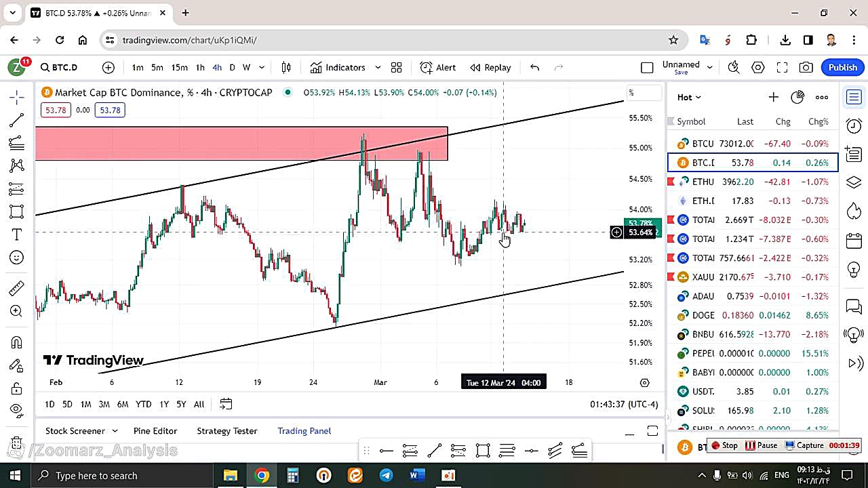Open the emoji icons tool
This screenshot has height=488, width=868.
17,258
